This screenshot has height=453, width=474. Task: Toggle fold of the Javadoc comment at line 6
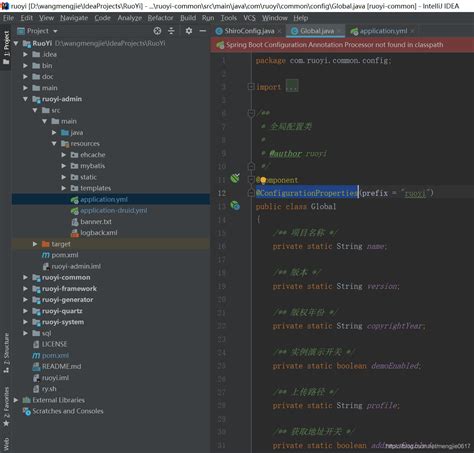(251, 113)
